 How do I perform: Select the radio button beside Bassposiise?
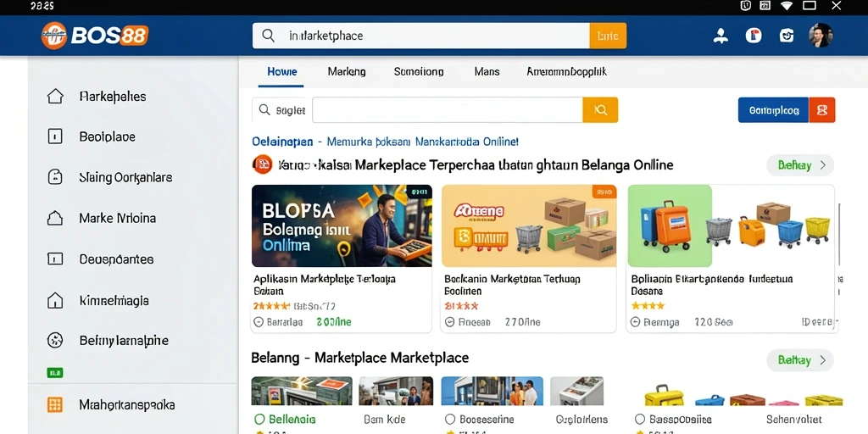pos(640,419)
